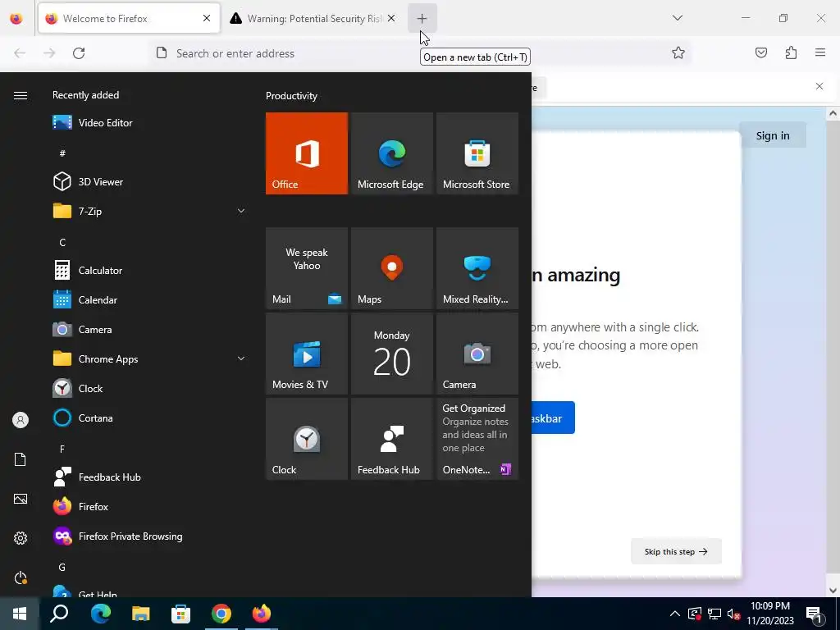Reload the current page

tap(79, 53)
